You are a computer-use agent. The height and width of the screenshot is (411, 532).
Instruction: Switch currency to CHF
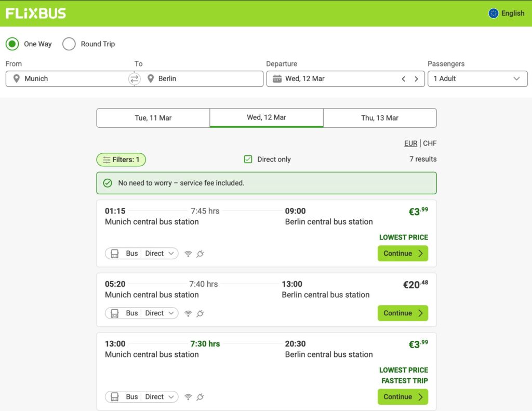click(430, 143)
